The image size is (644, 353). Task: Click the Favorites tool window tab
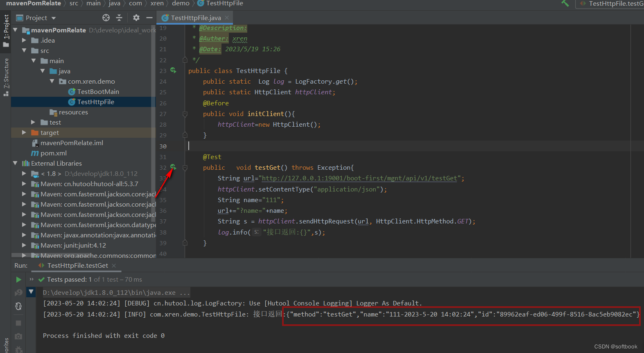tap(6, 345)
